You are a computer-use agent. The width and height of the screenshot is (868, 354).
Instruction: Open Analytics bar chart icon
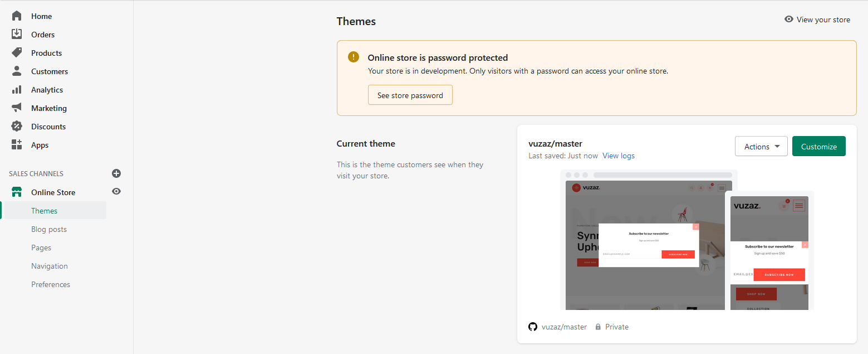pyautogui.click(x=17, y=90)
